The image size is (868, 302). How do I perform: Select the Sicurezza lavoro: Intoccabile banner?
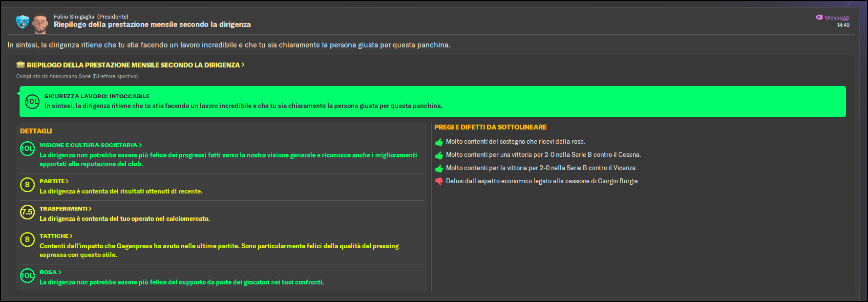pos(432,102)
